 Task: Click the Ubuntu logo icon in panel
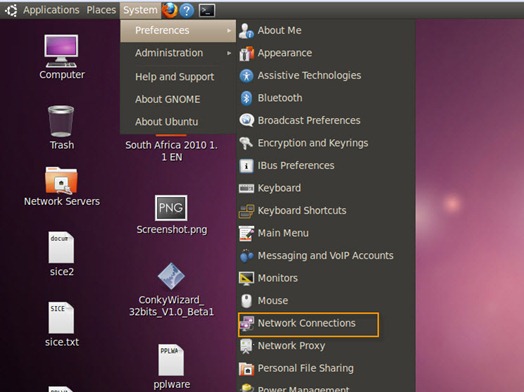[11, 10]
